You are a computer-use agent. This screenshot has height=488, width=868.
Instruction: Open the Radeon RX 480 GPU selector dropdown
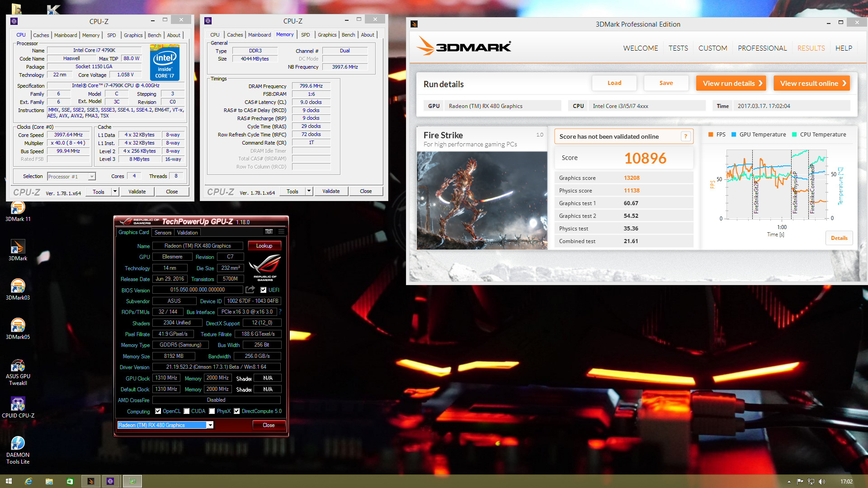(210, 425)
